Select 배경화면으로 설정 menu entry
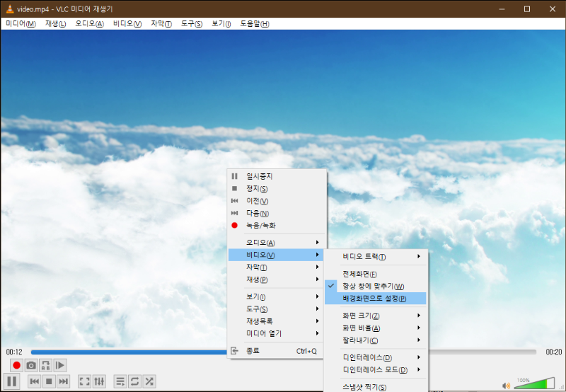Viewport: 566px width, 392px height. [375, 298]
